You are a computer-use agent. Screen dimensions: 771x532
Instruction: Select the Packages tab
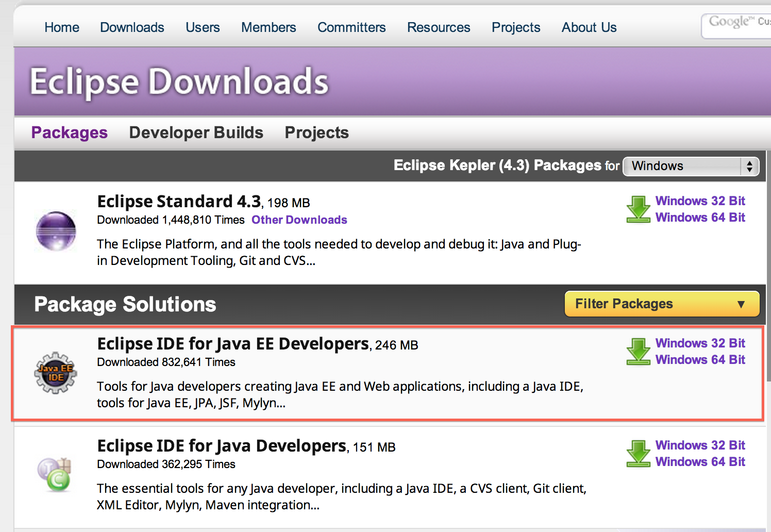point(70,133)
